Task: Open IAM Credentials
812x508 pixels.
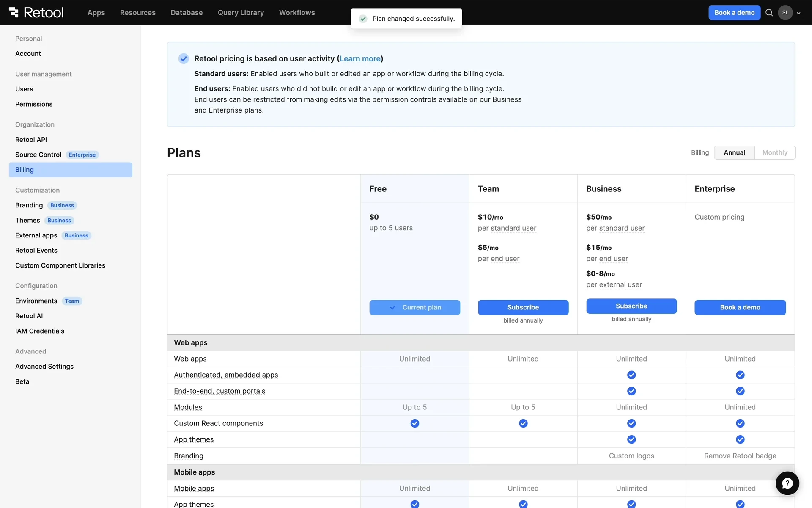Action: tap(40, 331)
